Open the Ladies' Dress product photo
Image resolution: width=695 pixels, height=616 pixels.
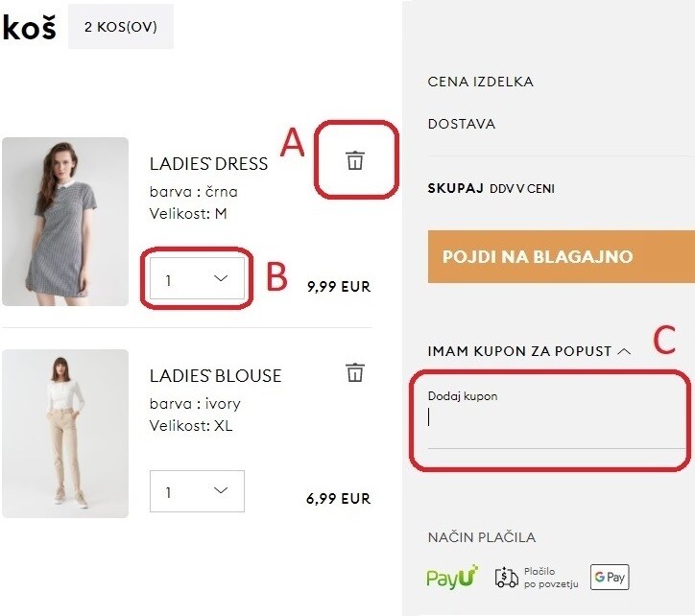65,222
